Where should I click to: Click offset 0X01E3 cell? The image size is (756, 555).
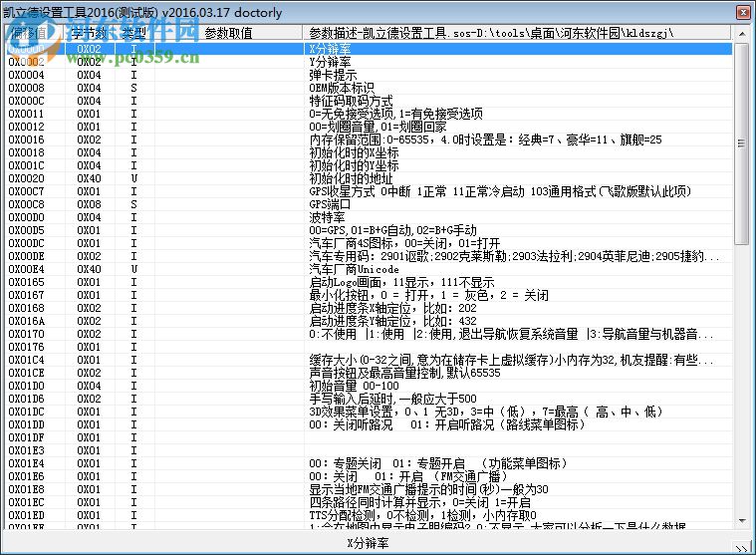[26, 450]
